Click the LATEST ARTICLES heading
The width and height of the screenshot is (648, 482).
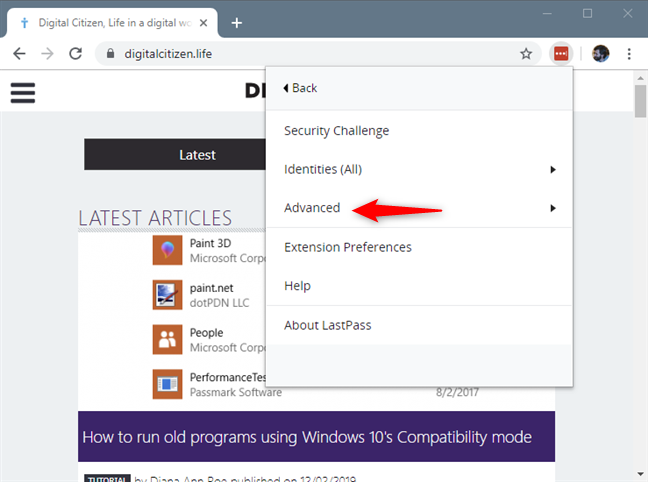[155, 218]
